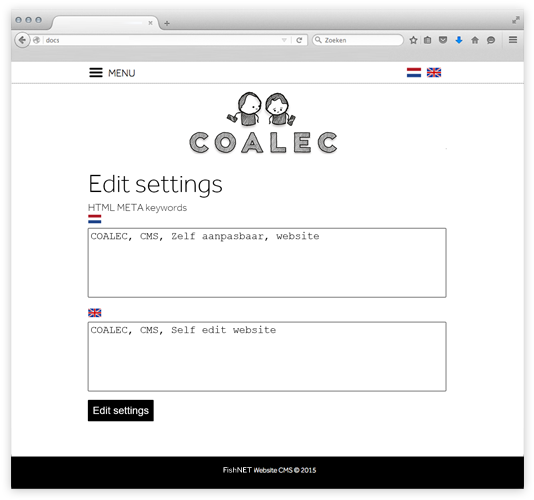Close the current browser tab
Screen dimensions: 534x500
pyautogui.click(x=150, y=23)
